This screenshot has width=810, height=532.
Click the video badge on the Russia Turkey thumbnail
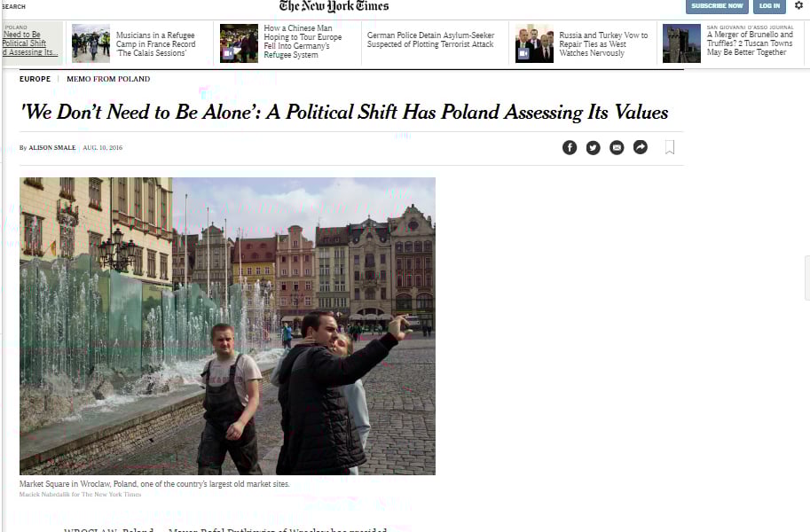(x=523, y=53)
